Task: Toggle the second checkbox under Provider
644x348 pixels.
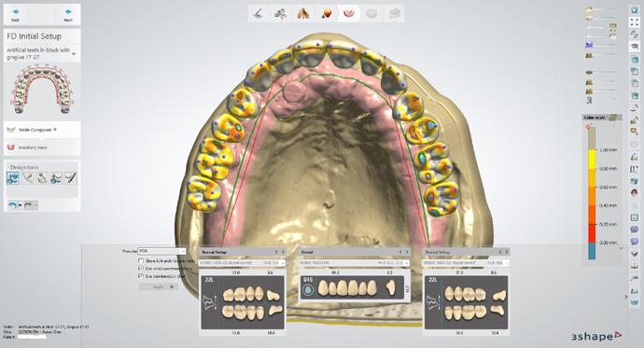Action: (141, 269)
